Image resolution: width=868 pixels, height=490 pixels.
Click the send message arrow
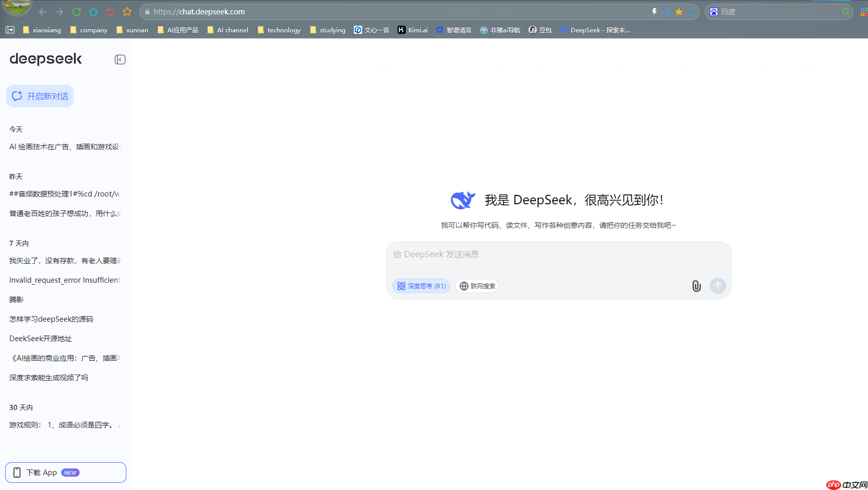coord(718,286)
